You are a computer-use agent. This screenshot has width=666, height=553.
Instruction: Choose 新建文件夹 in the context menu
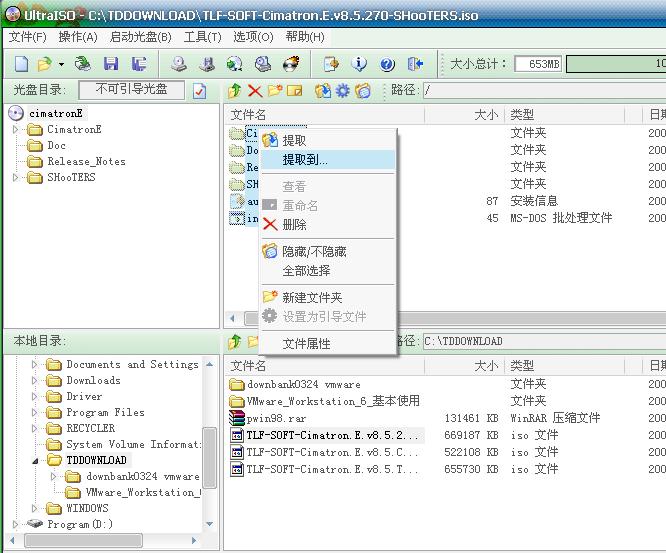328,298
